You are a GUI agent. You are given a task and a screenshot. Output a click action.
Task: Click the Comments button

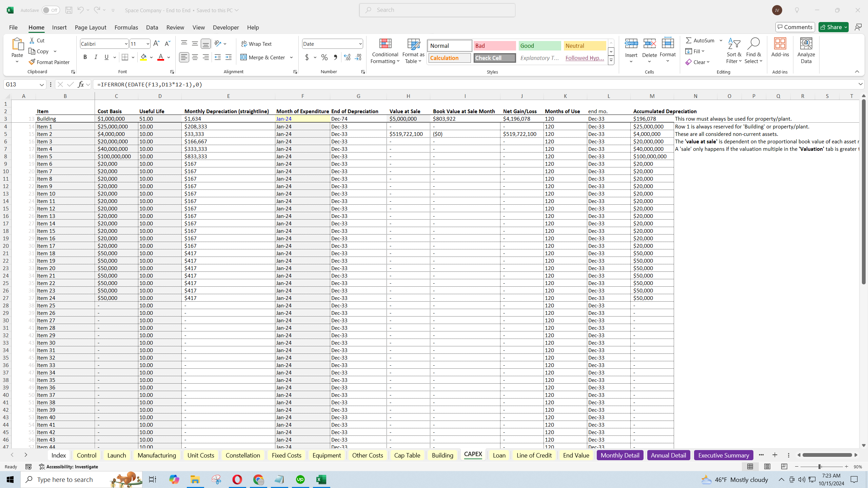(795, 27)
